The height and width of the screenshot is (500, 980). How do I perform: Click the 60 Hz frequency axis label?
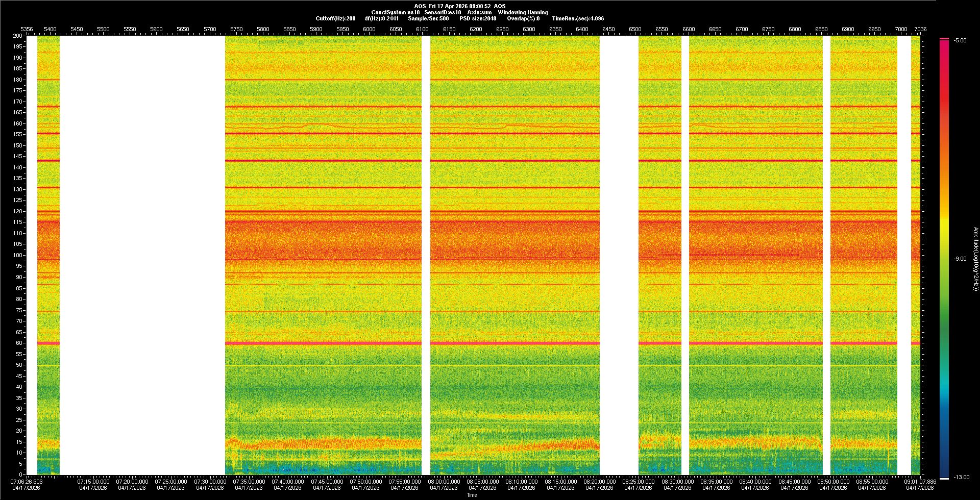point(19,343)
